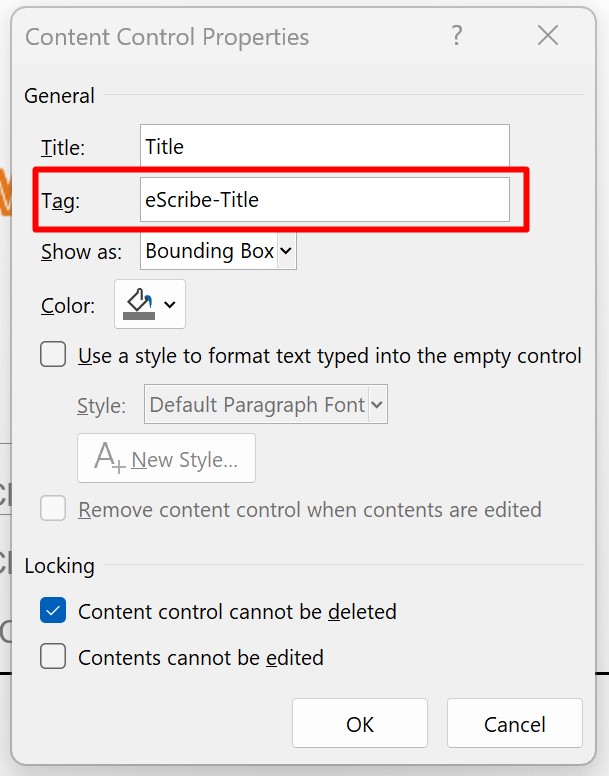Screen dimensions: 609x776
Task: Click the 'Color:' label
Action: pyautogui.click(x=68, y=305)
